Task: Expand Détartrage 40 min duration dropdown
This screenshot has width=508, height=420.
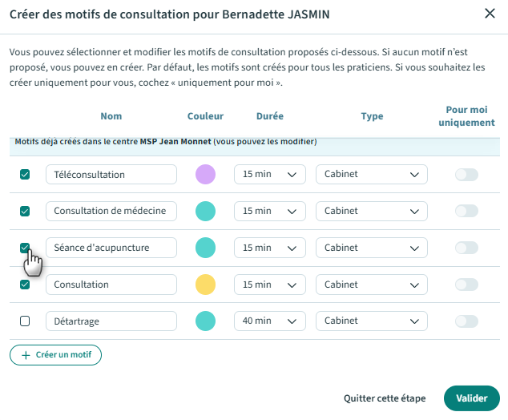Action: tap(269, 321)
